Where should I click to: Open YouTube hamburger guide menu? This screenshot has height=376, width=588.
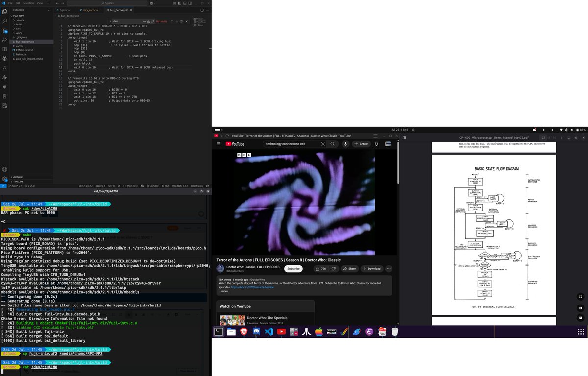[219, 144]
